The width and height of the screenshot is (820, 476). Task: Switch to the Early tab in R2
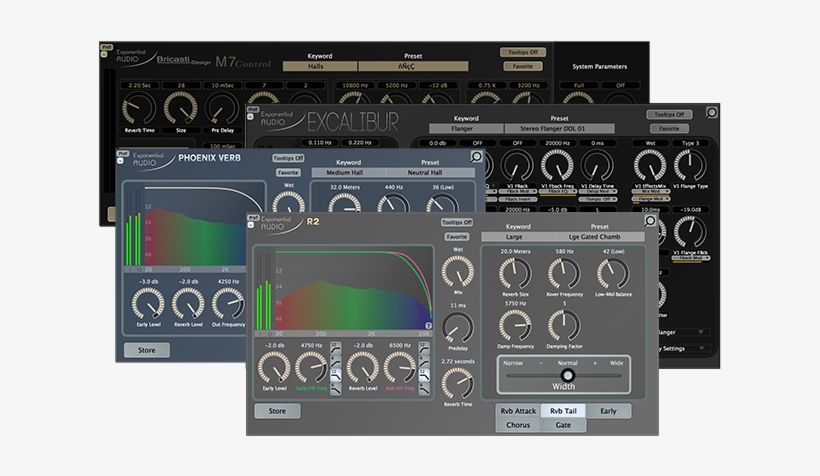(608, 411)
